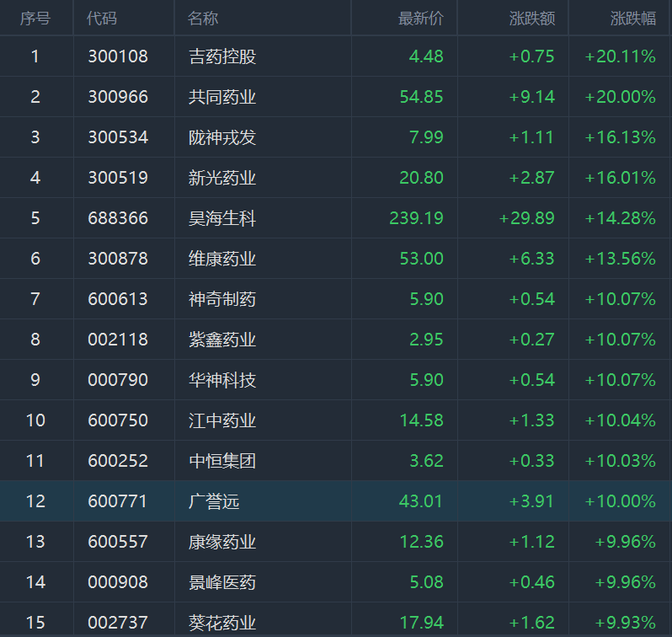Screen dimensions: 672x637
Task: Click the +0.46 change amount
Action: (532, 582)
